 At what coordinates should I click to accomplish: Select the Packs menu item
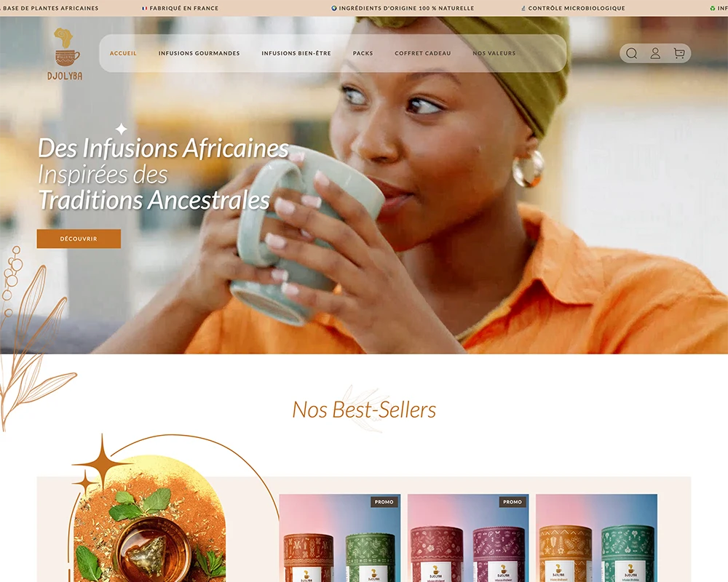coord(363,53)
